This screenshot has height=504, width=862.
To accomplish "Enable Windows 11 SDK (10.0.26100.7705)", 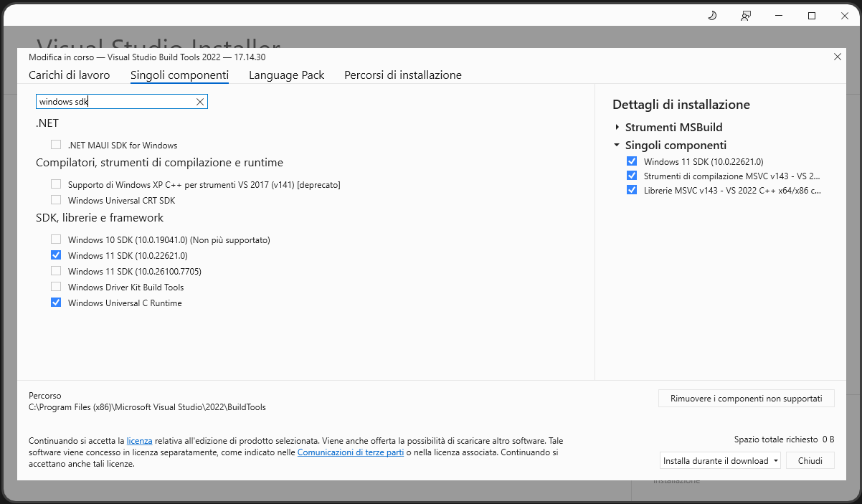I will pos(56,271).
